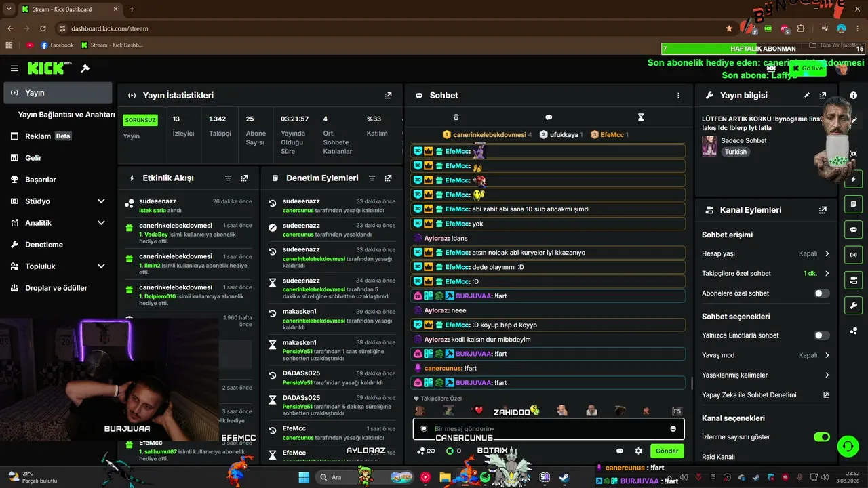Expand the Stüdyo sidebar section

tap(101, 201)
